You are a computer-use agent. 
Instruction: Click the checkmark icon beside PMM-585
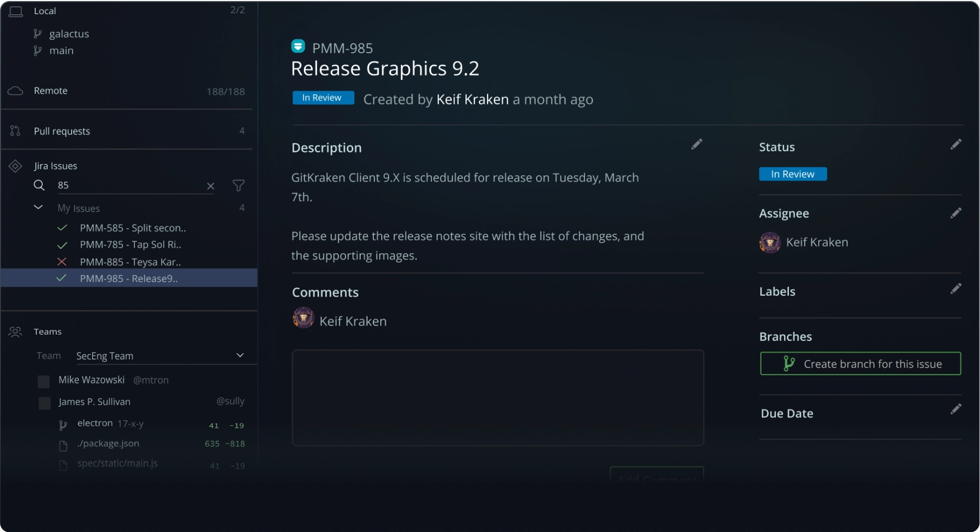[62, 228]
